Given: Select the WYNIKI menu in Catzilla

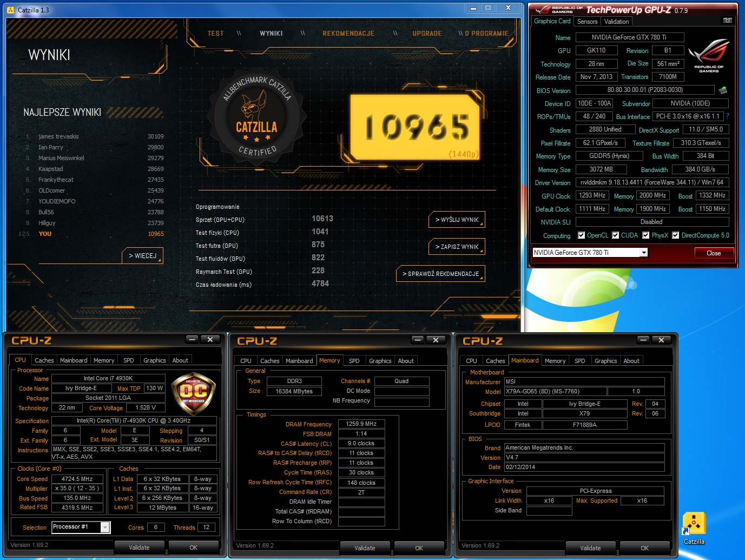Looking at the screenshot, I should [271, 34].
